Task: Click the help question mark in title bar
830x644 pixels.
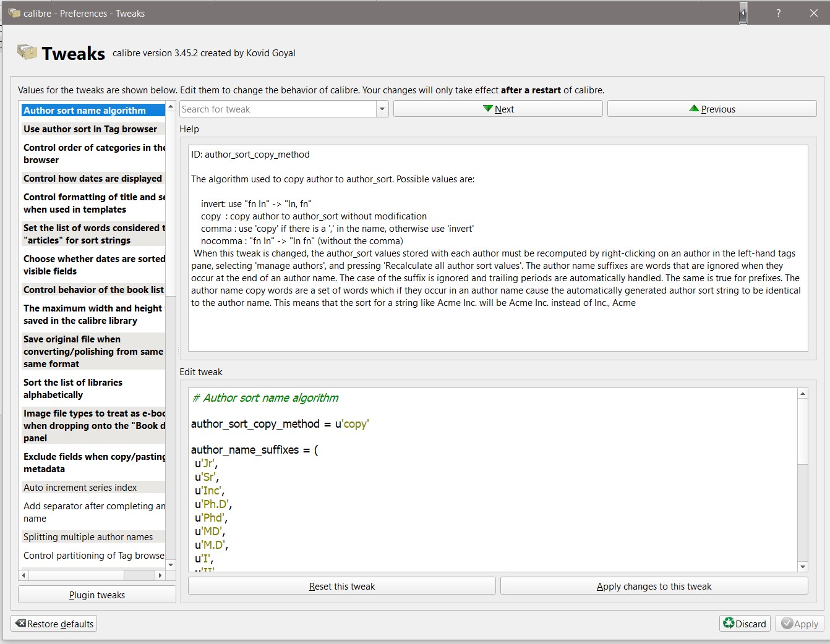Action: [x=779, y=13]
